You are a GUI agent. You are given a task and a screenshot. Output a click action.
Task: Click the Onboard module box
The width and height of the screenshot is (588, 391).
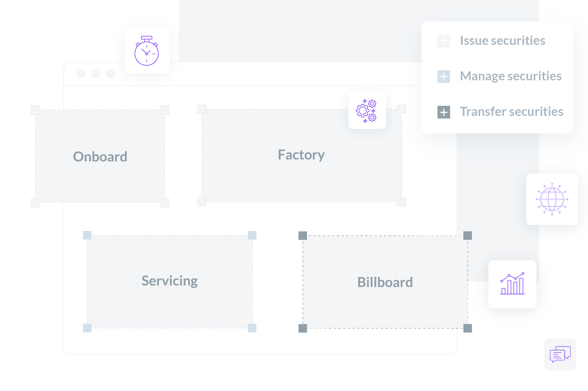(100, 157)
